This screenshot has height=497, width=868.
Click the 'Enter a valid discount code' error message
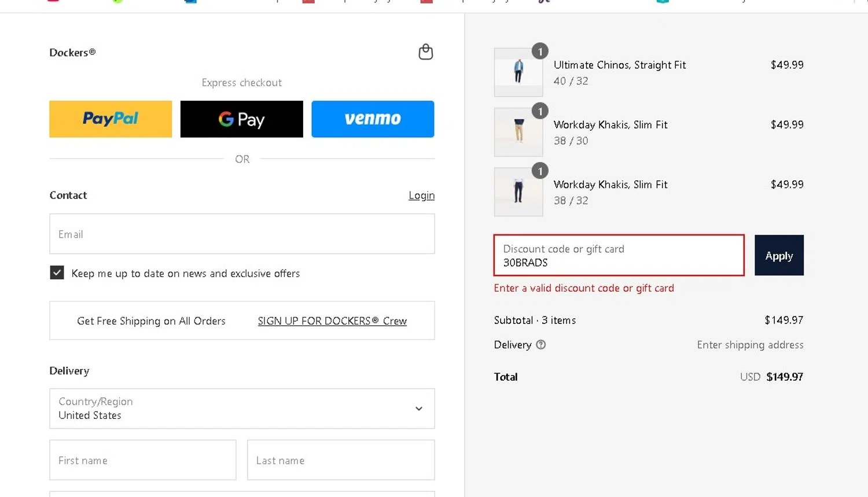(584, 288)
